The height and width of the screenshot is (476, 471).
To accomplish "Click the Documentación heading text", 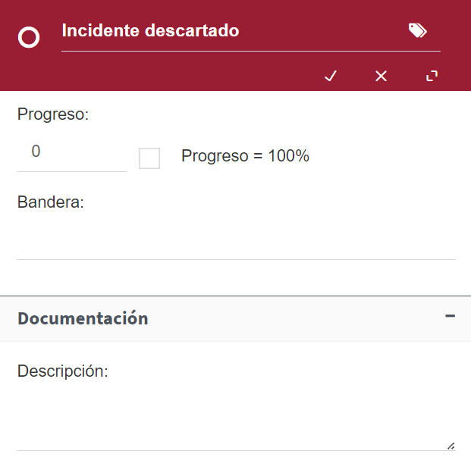I will click(x=83, y=318).
